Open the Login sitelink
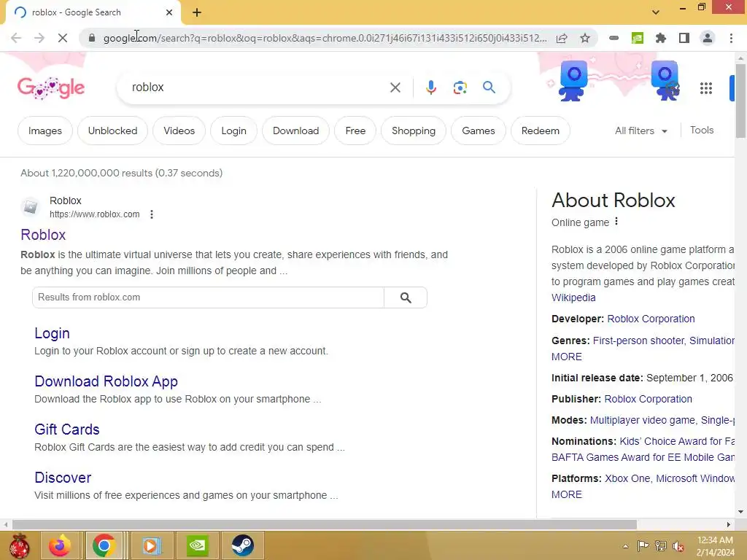This screenshot has width=747, height=560. [52, 332]
